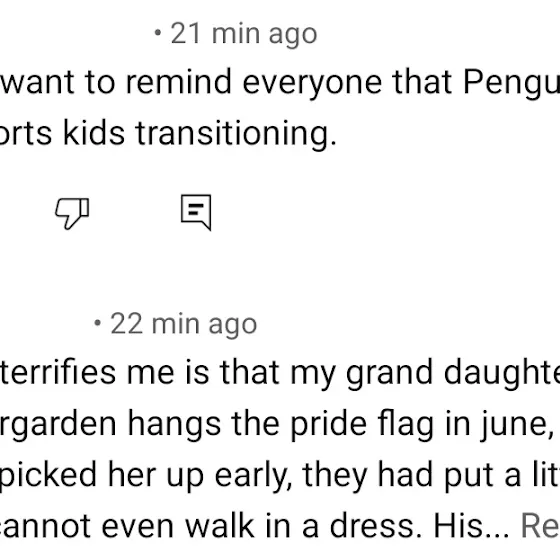560x560 pixels.
Task: Click the text "hangs the pride flag in june"
Action: tap(338, 425)
